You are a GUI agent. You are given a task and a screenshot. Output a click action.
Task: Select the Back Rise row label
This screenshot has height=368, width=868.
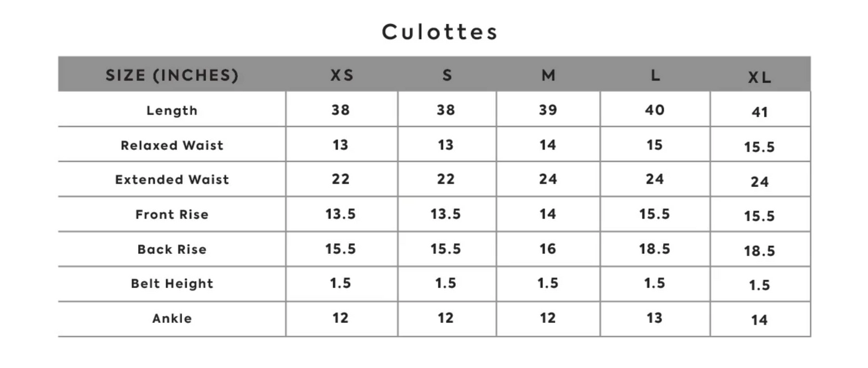click(172, 250)
